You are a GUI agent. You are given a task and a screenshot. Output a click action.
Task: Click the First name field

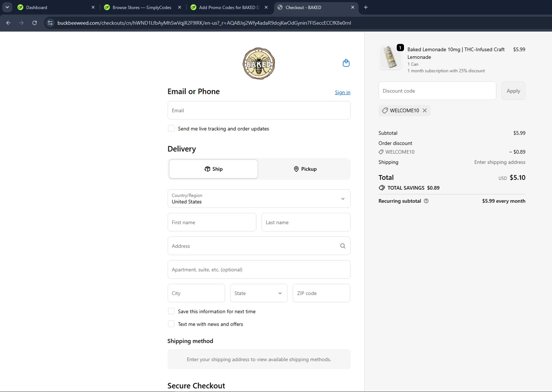(x=212, y=222)
